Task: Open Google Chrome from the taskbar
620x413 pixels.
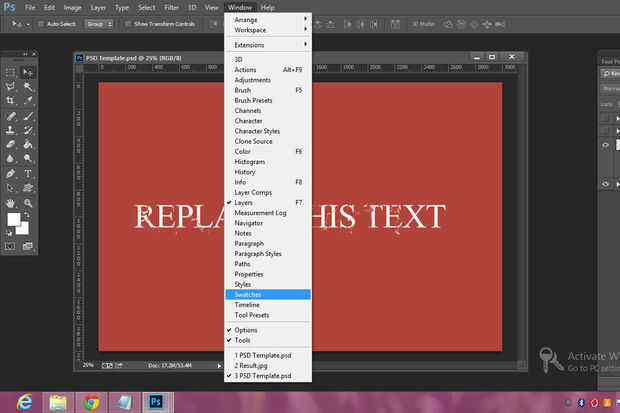Action: point(92,402)
